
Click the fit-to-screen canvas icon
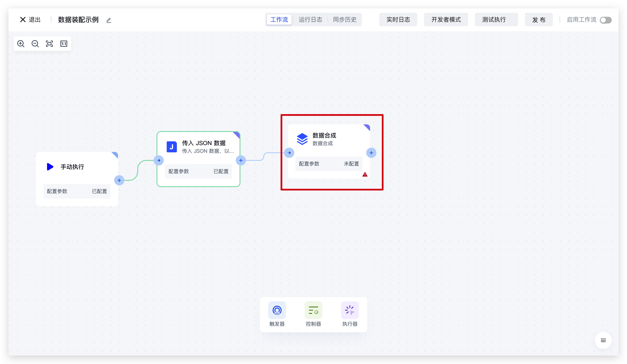tap(49, 44)
